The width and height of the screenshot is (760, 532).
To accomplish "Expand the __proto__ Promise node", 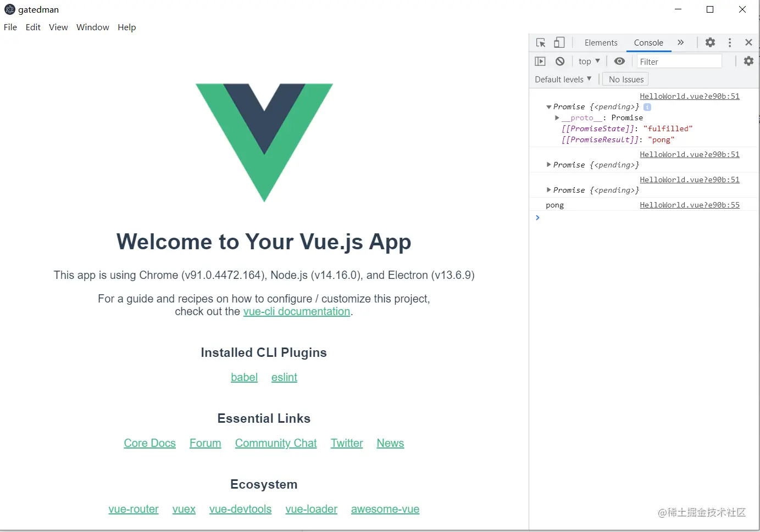I will point(557,117).
